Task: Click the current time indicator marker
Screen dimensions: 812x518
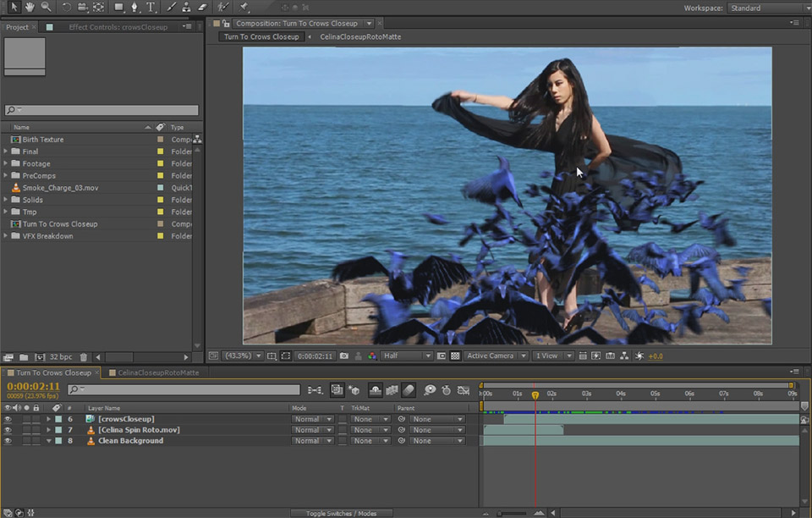Action: click(535, 395)
